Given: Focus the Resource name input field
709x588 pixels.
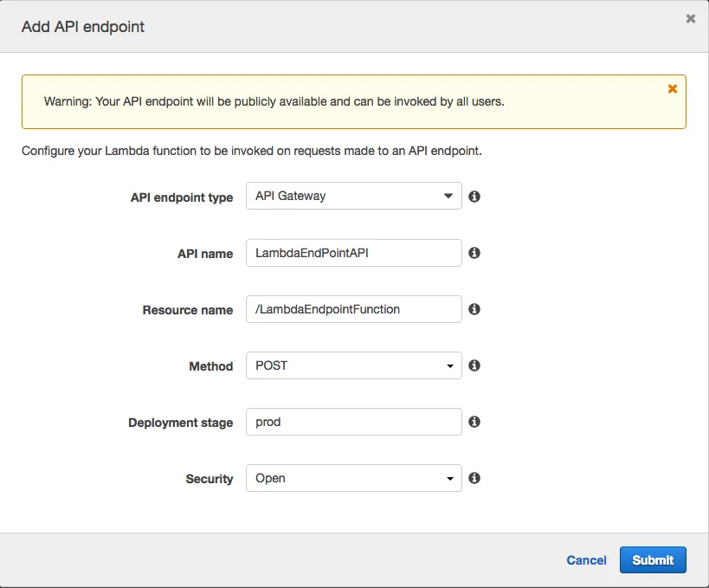Looking at the screenshot, I should point(353,309).
